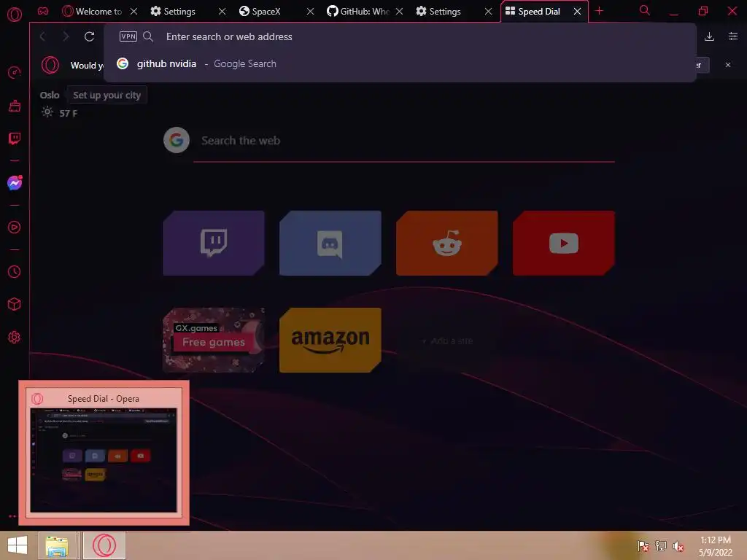747x560 pixels.
Task: Open a new tab with plus button
Action: [600, 11]
